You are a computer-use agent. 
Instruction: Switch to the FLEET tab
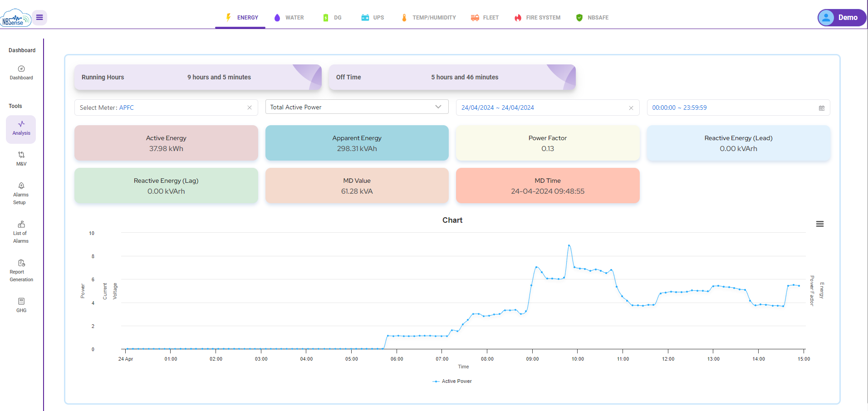(485, 18)
